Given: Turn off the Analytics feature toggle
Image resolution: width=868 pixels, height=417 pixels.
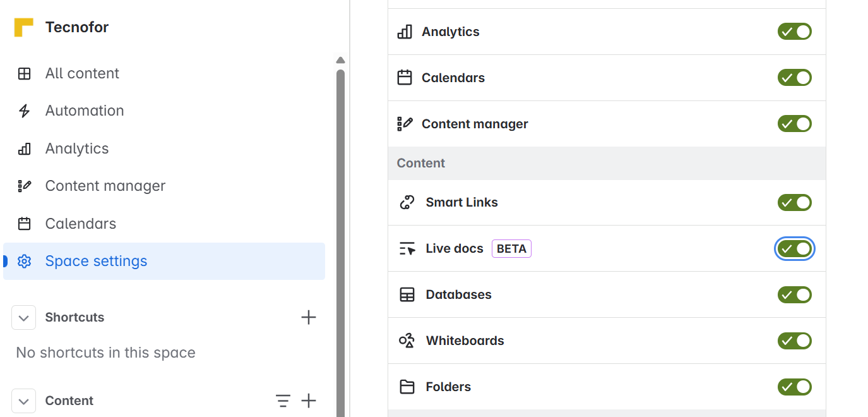Looking at the screenshot, I should (794, 31).
